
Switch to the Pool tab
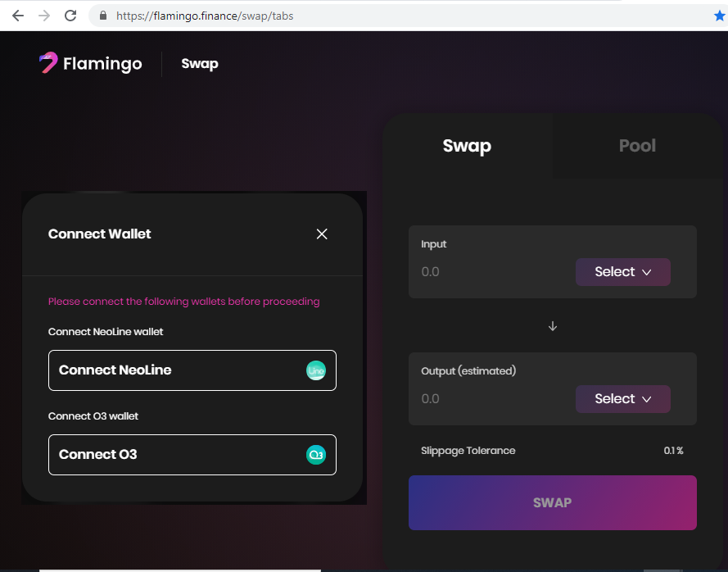(x=637, y=145)
